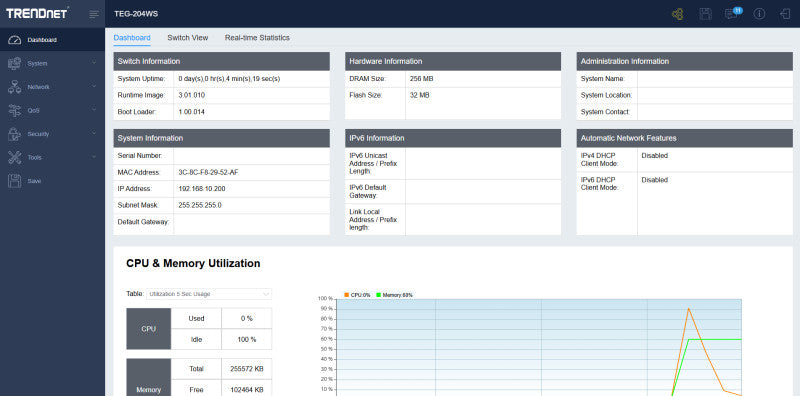The height and width of the screenshot is (396, 800).
Task: Open the Utilization 5 Sec Usage dropdown
Action: click(209, 294)
